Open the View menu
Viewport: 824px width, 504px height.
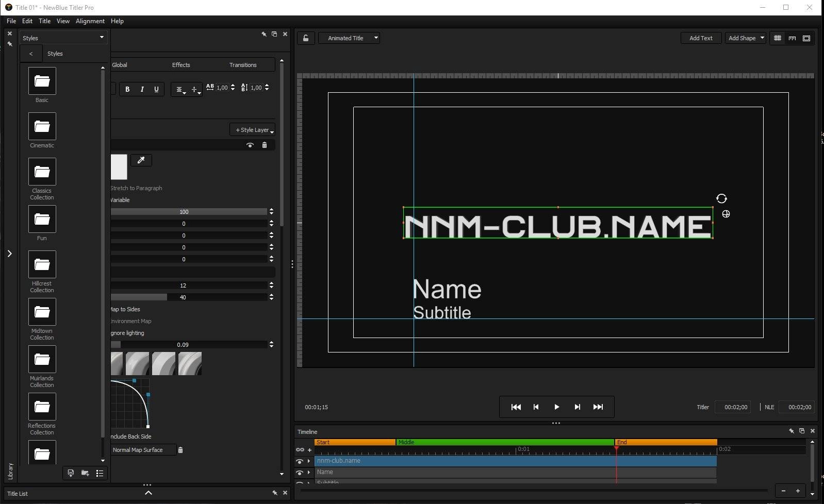point(63,21)
